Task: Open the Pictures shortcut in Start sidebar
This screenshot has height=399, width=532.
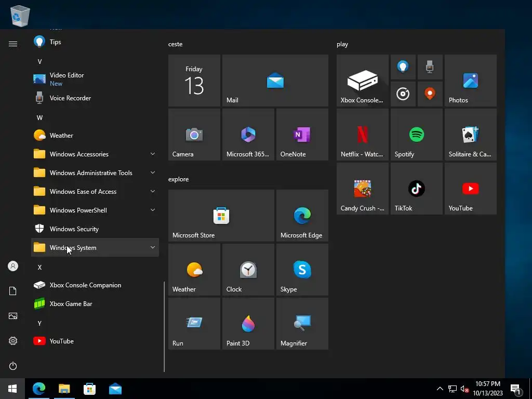Action: click(13, 316)
